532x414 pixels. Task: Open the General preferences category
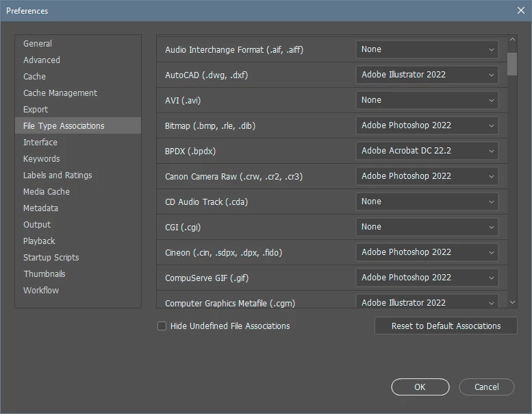tap(77, 43)
